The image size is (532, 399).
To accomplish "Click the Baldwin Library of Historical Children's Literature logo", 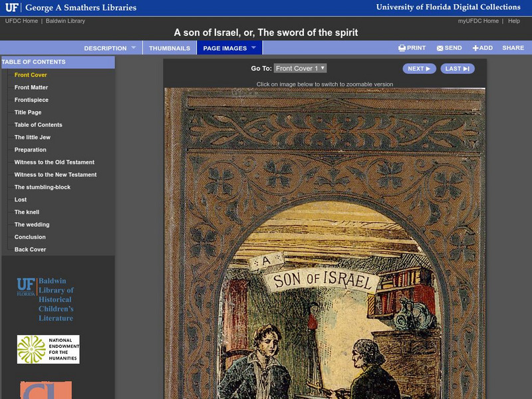I will point(45,300).
